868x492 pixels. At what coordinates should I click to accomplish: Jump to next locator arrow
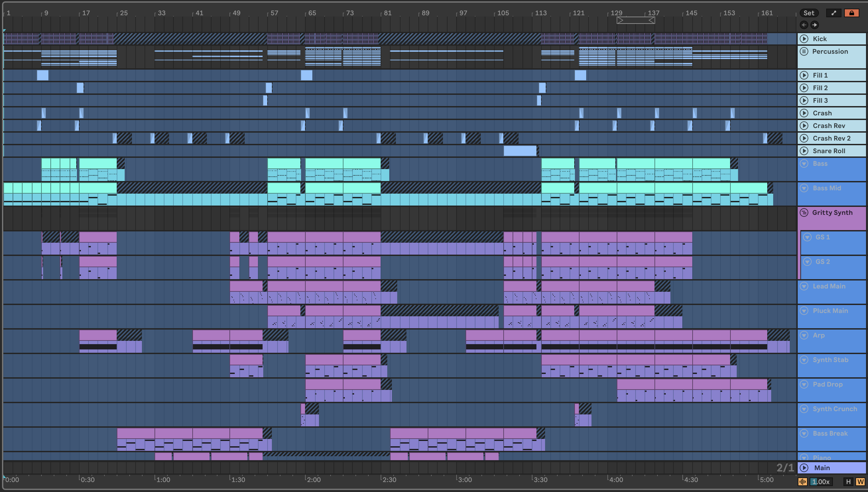point(815,25)
